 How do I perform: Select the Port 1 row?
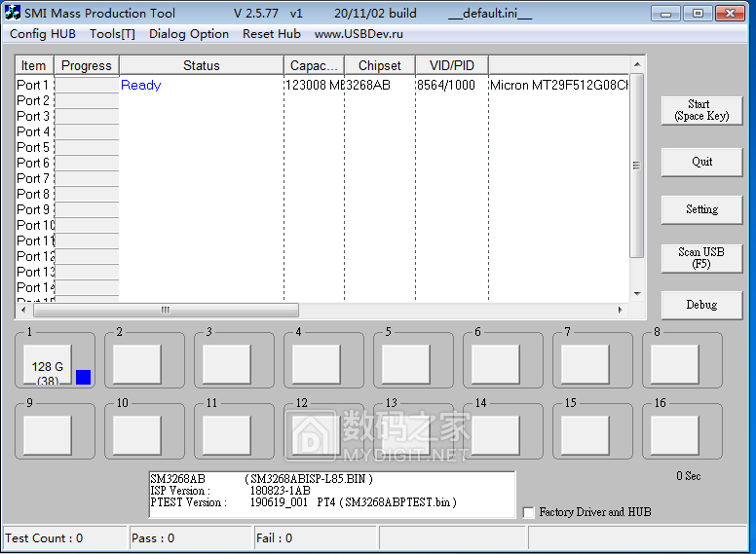pos(322,86)
